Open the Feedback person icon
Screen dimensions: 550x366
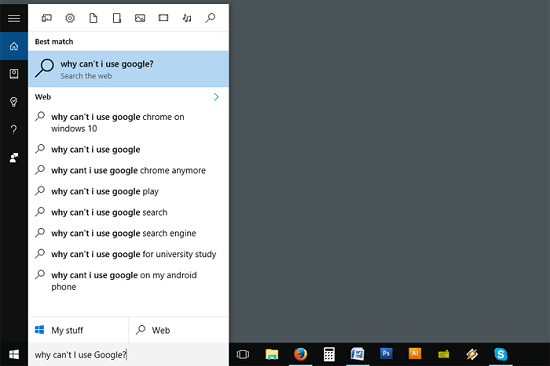point(14,158)
